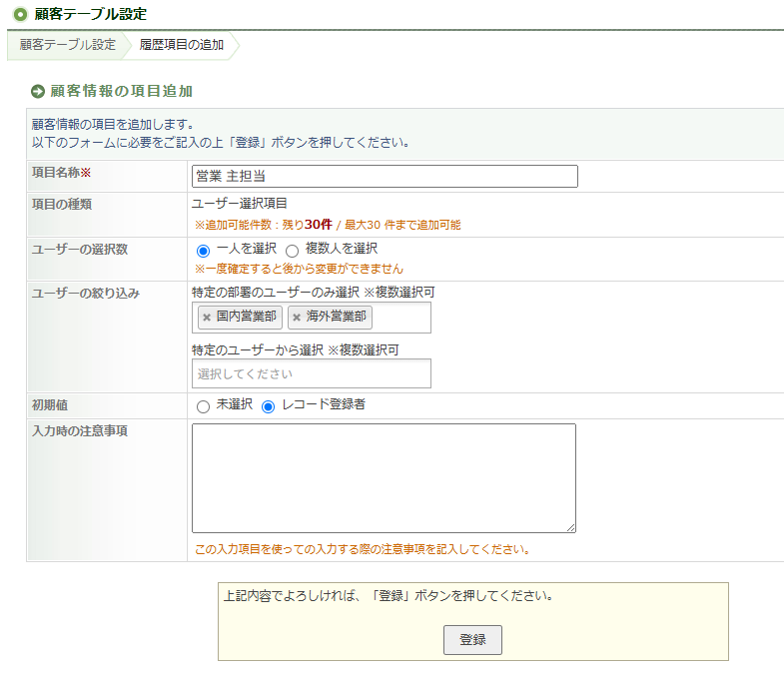Click the 一度確定すると後から変更ができません warning
784x677 pixels.
point(299,269)
